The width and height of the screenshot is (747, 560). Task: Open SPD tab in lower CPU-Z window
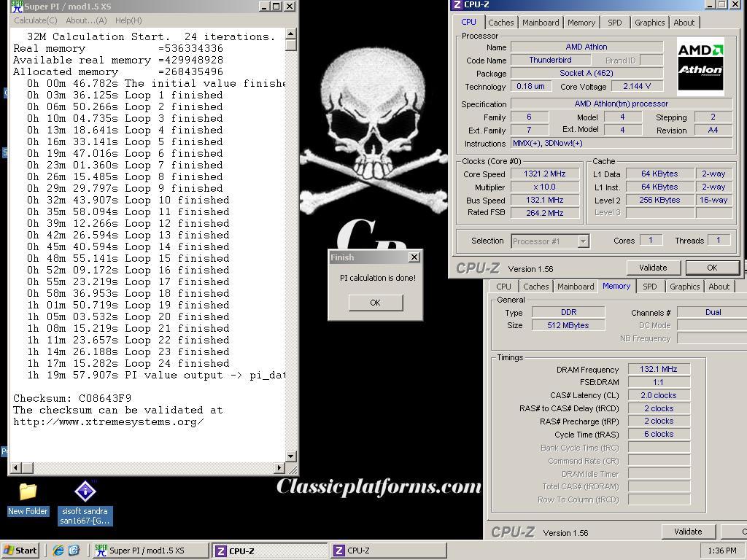[x=649, y=286]
